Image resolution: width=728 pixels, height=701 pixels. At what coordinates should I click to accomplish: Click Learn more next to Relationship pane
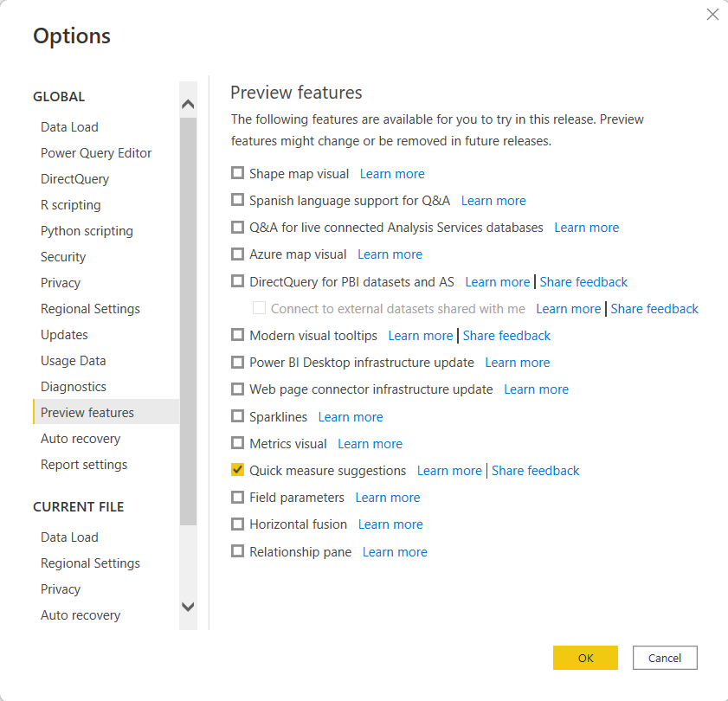click(395, 552)
